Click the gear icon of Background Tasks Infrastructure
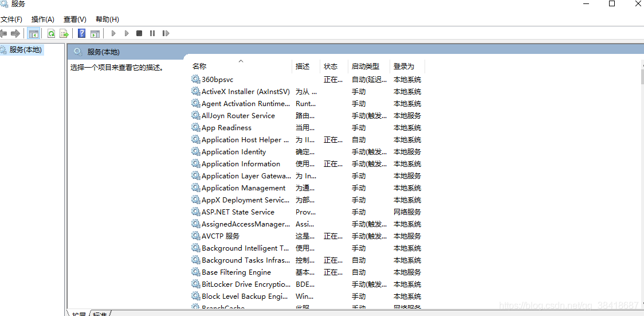The height and width of the screenshot is (316, 644). 195,260
